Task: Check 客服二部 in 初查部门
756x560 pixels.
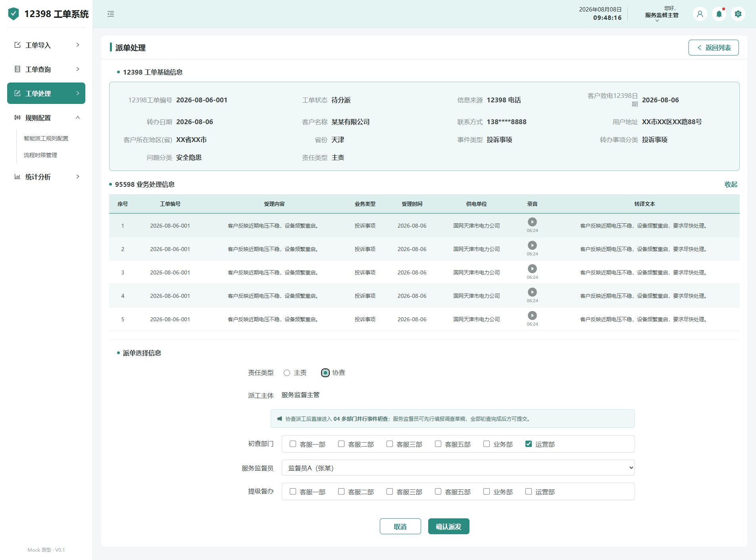Action: [x=341, y=444]
